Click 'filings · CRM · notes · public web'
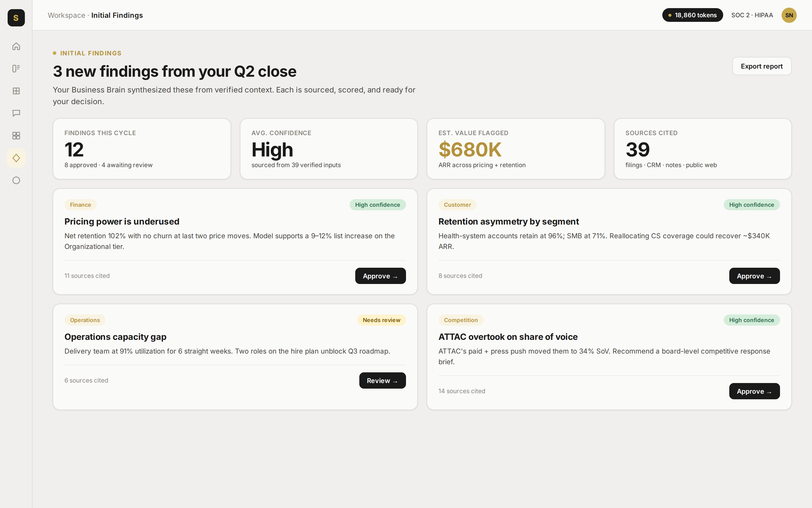The image size is (812, 508). (x=671, y=165)
